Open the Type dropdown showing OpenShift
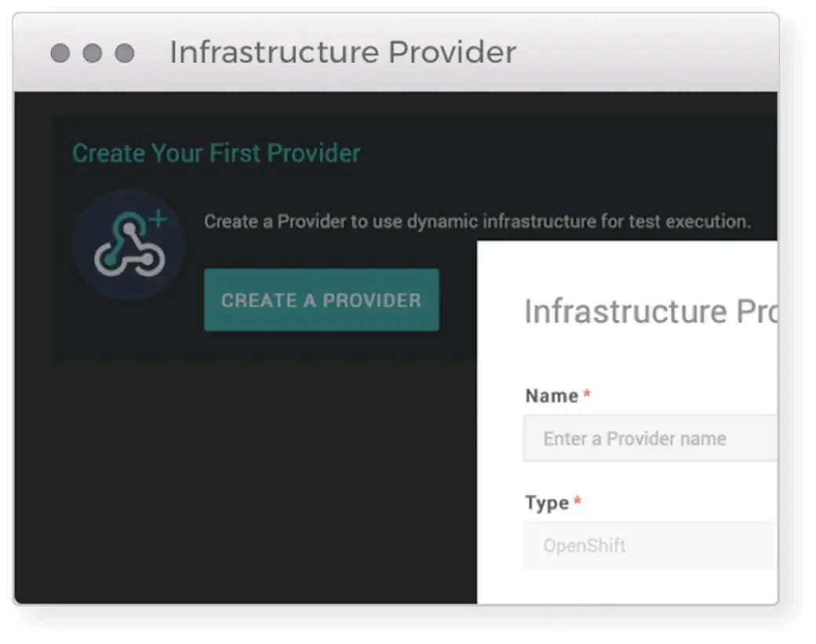816x644 pixels. point(650,545)
